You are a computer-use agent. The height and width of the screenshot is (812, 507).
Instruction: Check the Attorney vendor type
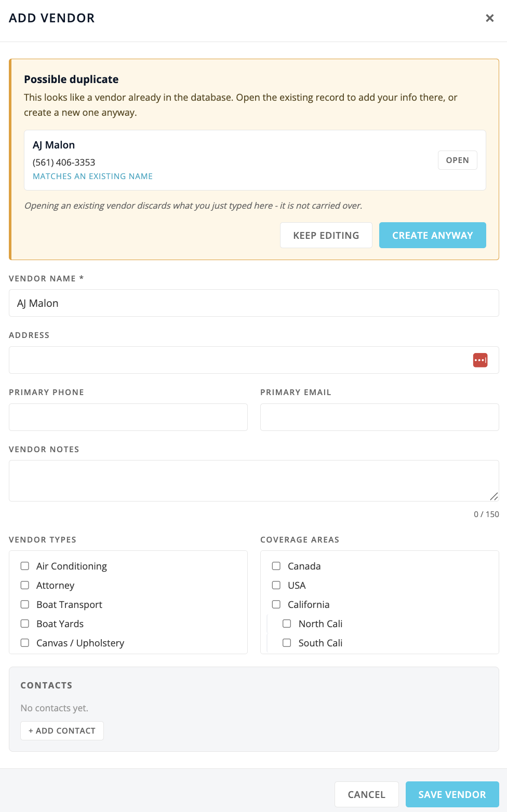tap(25, 585)
